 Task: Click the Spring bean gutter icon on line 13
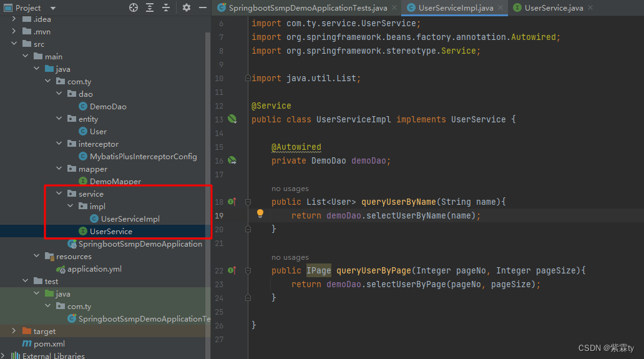[232, 119]
